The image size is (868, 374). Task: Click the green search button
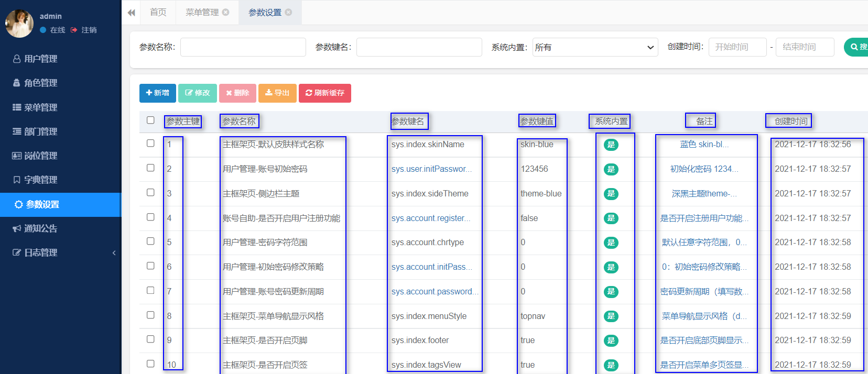pyautogui.click(x=856, y=47)
